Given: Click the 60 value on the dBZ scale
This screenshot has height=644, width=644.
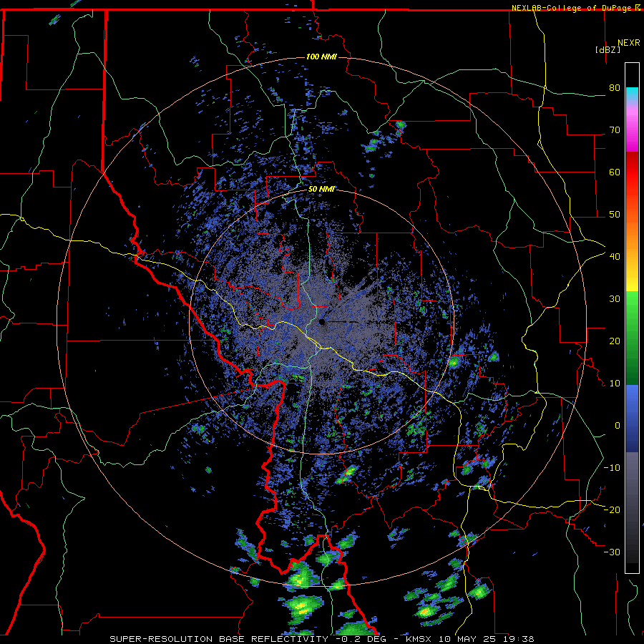Looking at the screenshot, I should [615, 172].
